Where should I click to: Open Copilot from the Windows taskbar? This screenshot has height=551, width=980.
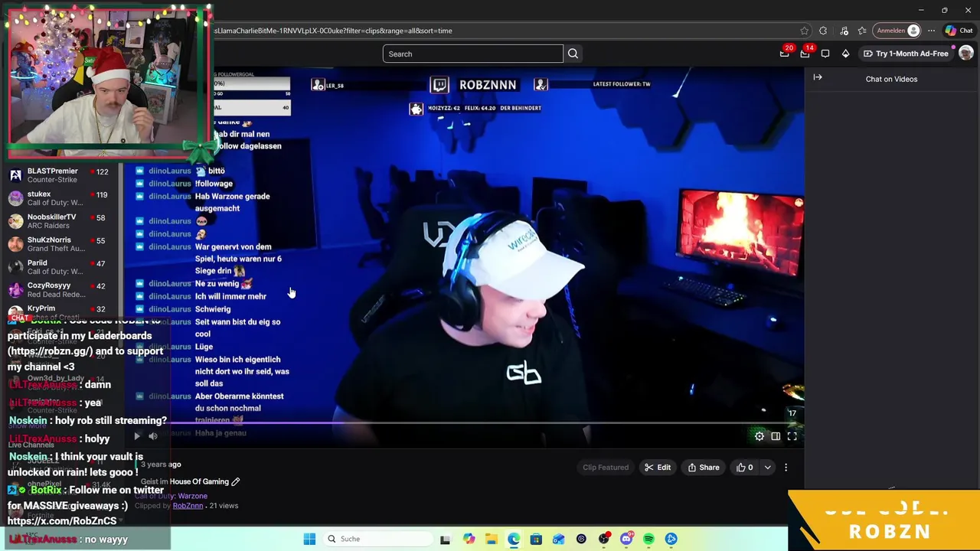tap(469, 539)
